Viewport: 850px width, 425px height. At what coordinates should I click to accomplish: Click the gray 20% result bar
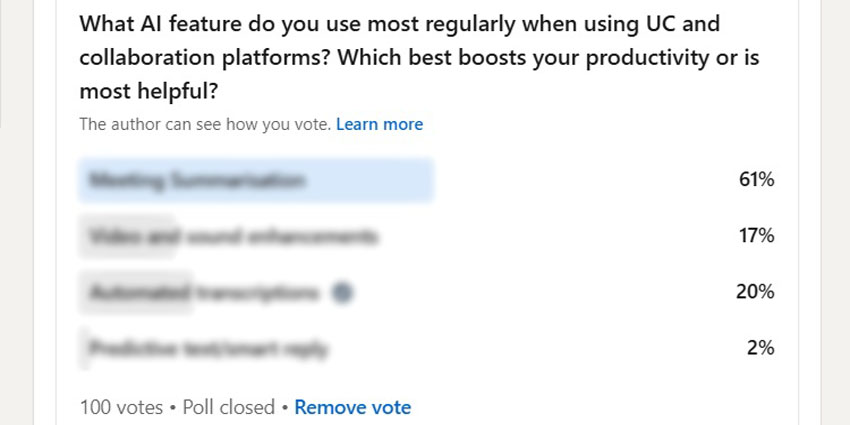pyautogui.click(x=136, y=293)
